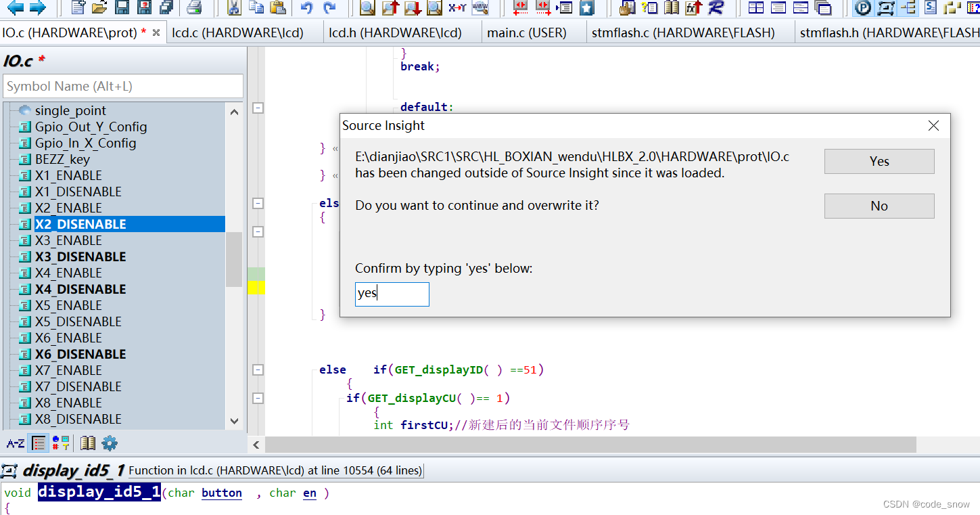Image resolution: width=980 pixels, height=515 pixels.
Task: Go forward with the blue right arrow
Action: (x=37, y=7)
